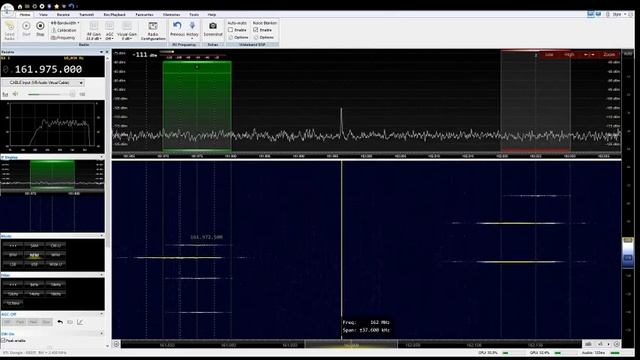Image resolution: width=640 pixels, height=360 pixels.
Task: Click the home icon in quick access toolbar
Action: (20, 7)
